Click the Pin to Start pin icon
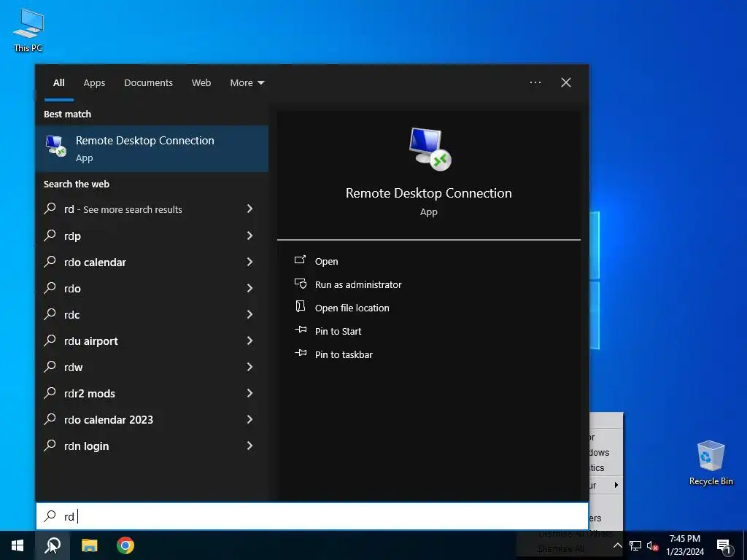 [x=300, y=330]
